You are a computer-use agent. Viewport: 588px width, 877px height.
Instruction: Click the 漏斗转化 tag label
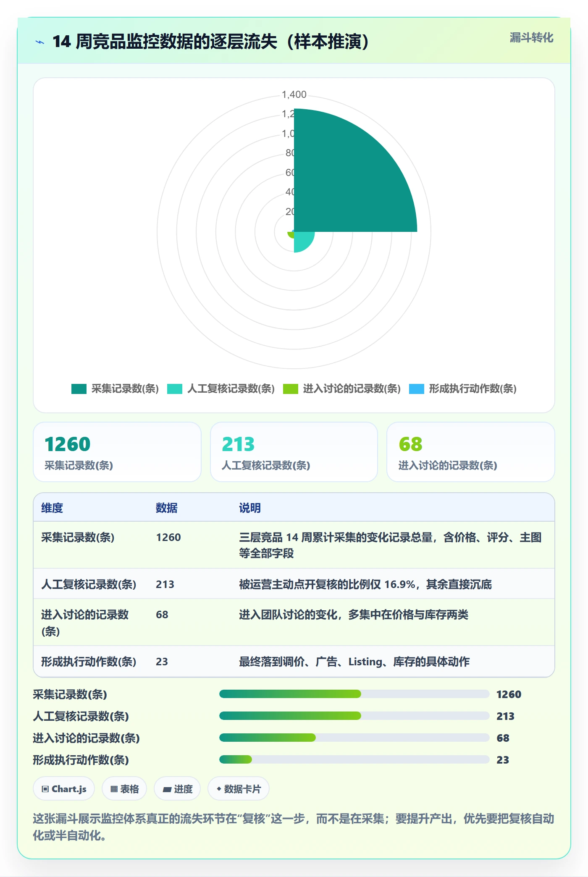[531, 38]
